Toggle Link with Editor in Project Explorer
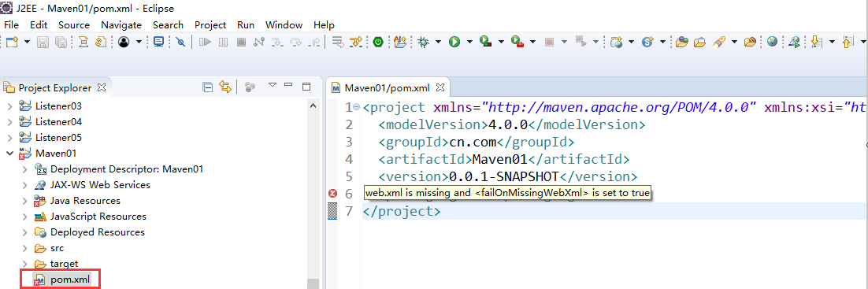This screenshot has width=868, height=289. pos(224,87)
